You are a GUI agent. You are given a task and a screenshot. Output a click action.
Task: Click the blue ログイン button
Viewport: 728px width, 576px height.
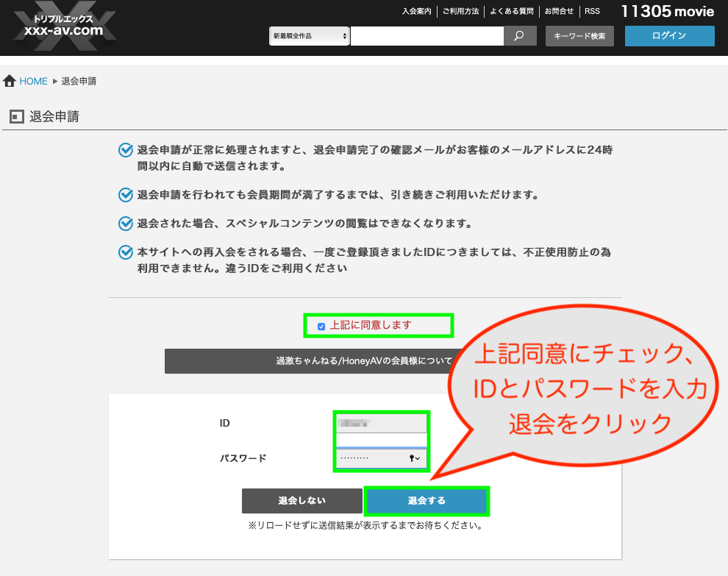coord(669,36)
